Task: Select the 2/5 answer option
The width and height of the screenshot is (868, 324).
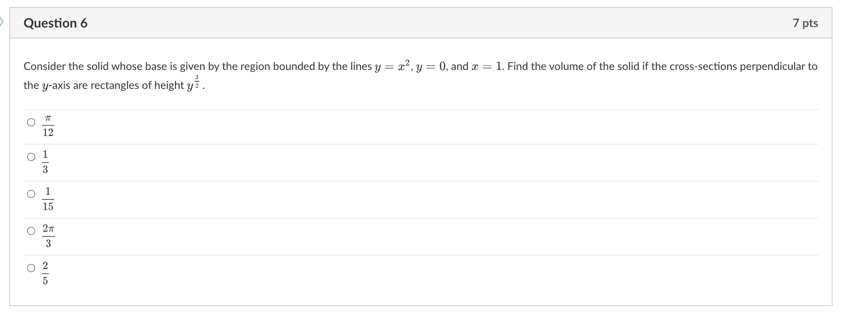Action: tap(31, 268)
